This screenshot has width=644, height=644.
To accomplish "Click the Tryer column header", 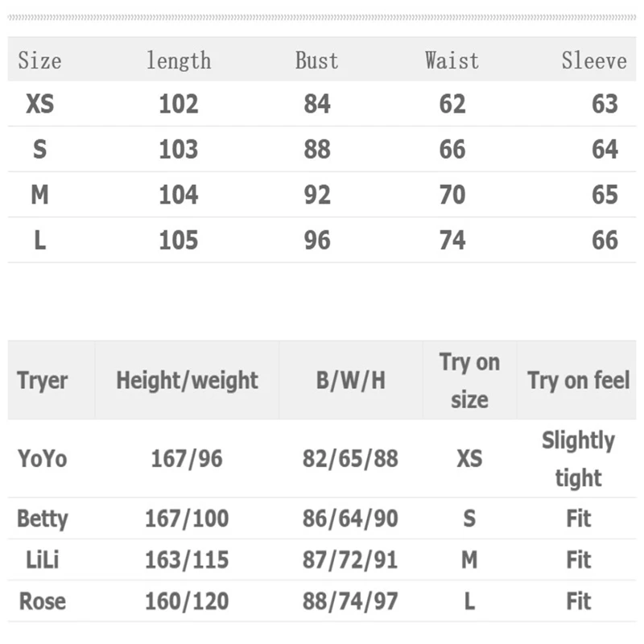I will (43, 380).
